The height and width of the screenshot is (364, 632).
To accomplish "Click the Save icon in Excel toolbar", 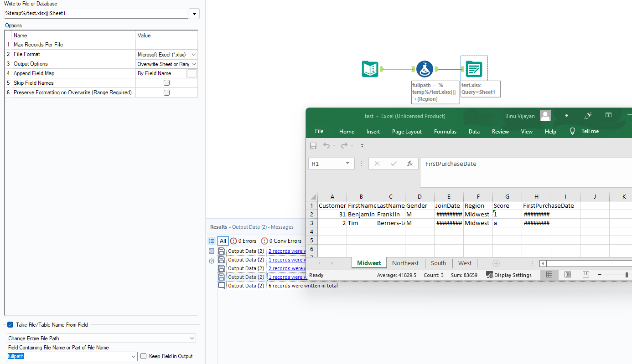I will 313,145.
